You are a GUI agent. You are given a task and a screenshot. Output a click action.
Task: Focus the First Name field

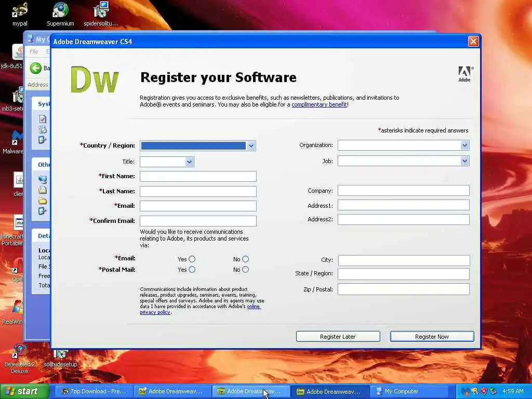pos(198,177)
